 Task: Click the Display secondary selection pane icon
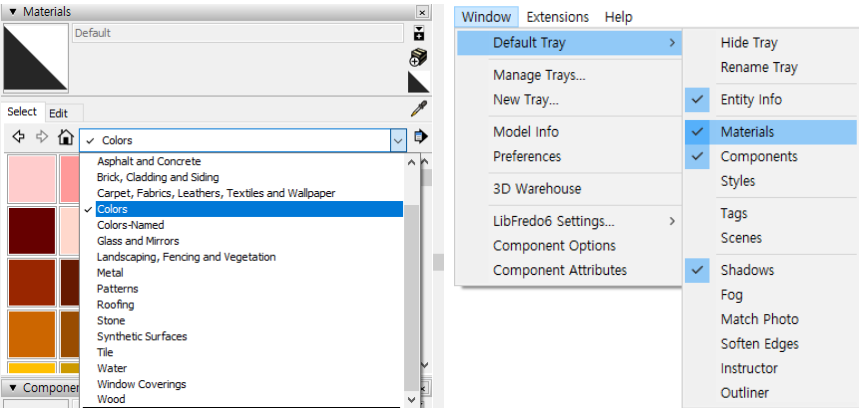[419, 33]
